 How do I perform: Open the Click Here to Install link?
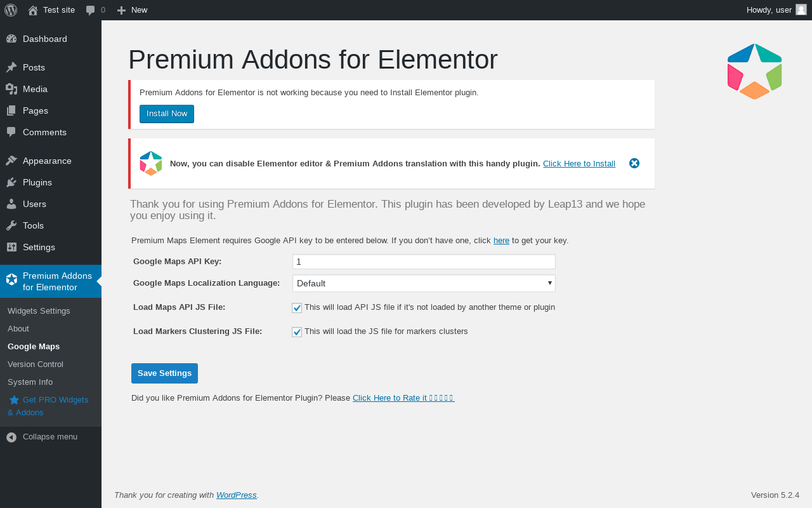click(x=579, y=164)
